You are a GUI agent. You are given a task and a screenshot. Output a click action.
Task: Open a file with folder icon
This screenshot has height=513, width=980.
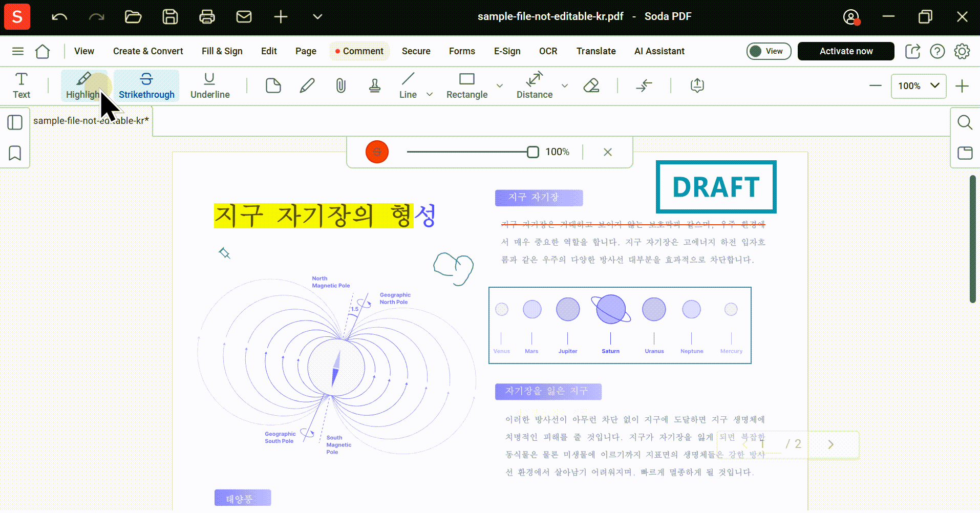(x=133, y=17)
